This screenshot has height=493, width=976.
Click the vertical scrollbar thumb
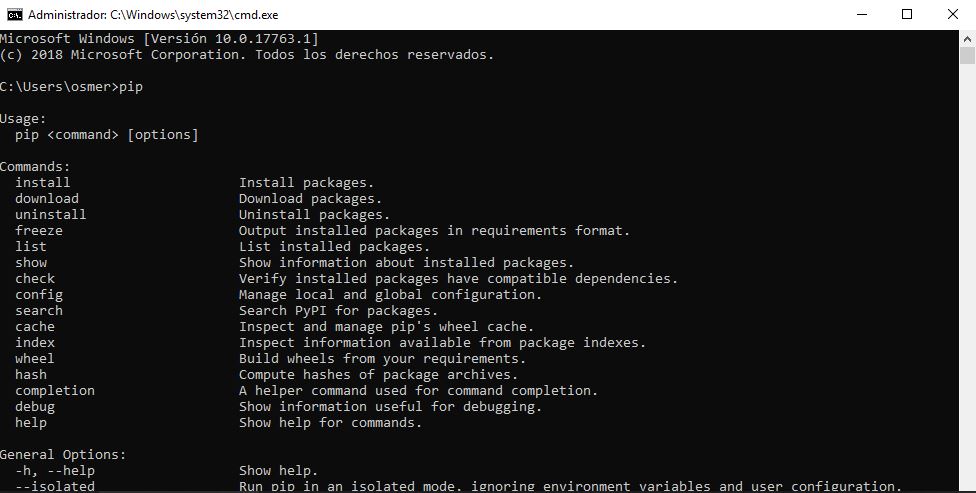(x=967, y=55)
